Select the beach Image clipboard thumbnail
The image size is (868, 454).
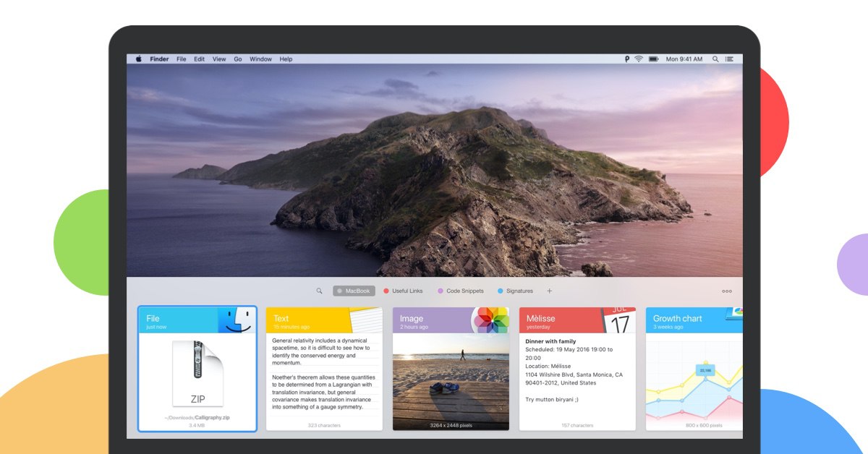pos(451,382)
